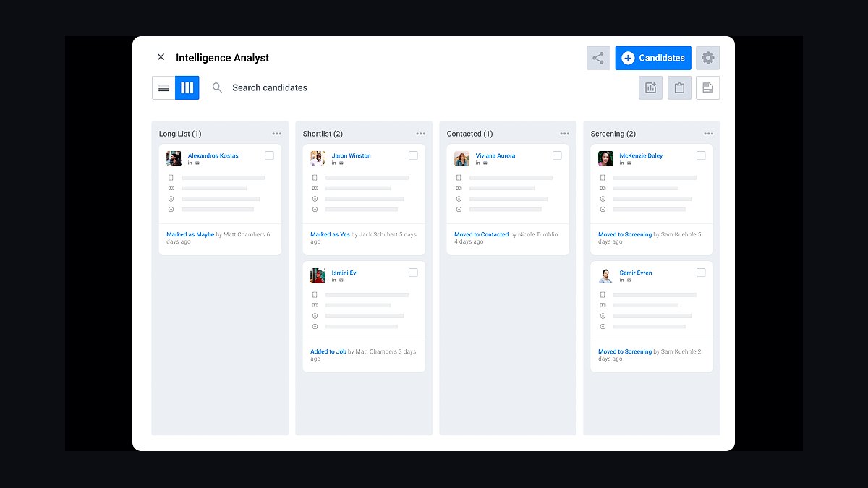Open Semir Evren profile link
This screenshot has width=868, height=488.
click(636, 273)
